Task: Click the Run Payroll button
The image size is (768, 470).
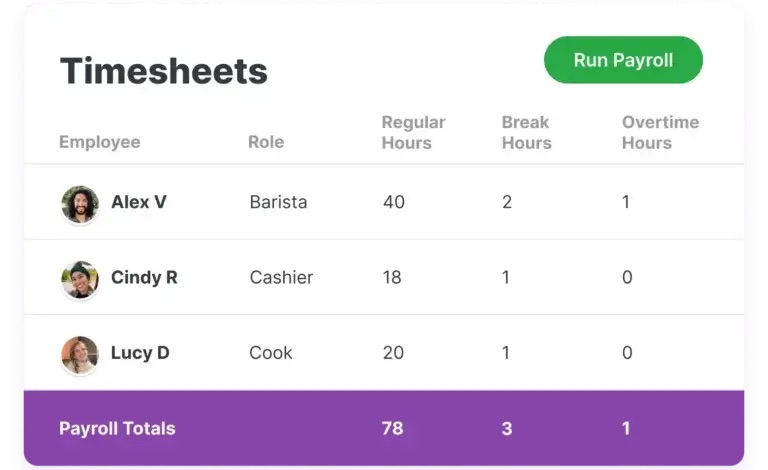Action: click(623, 60)
